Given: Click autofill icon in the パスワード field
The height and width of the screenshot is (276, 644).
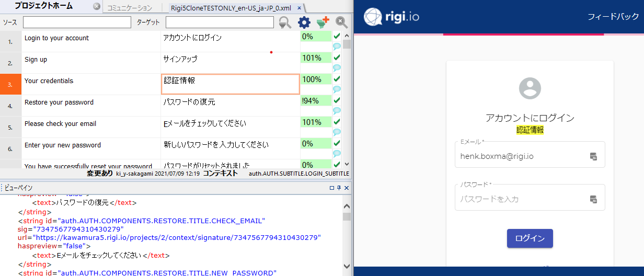Looking at the screenshot, I should pos(593,199).
